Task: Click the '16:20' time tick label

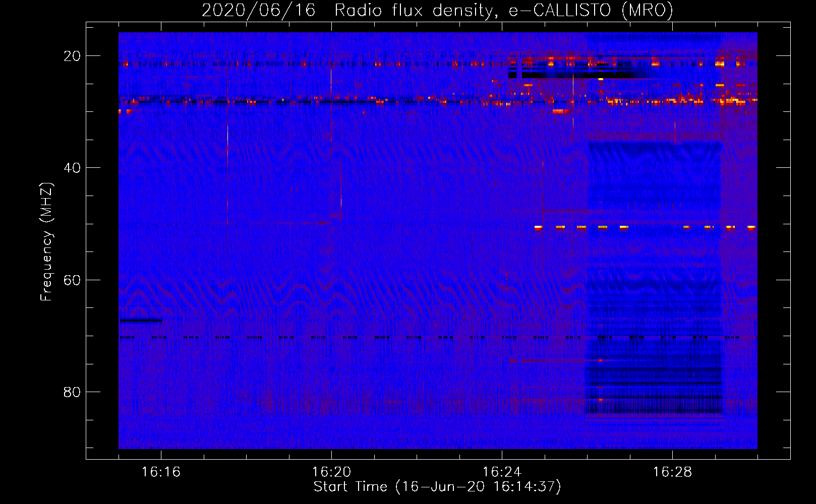Action: pyautogui.click(x=331, y=472)
